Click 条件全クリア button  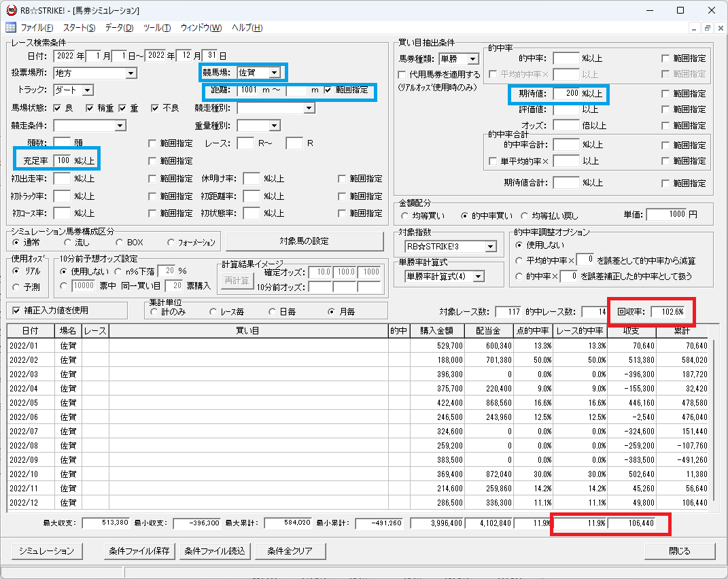click(290, 551)
